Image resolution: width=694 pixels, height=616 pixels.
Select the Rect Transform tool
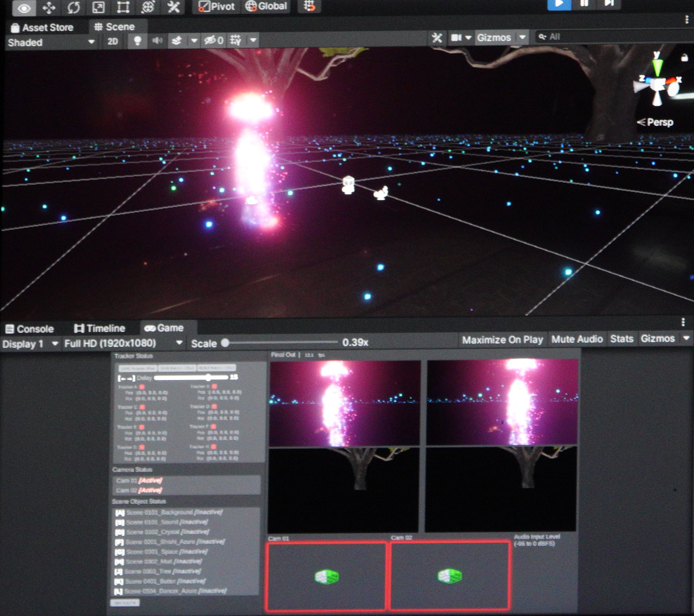123,7
